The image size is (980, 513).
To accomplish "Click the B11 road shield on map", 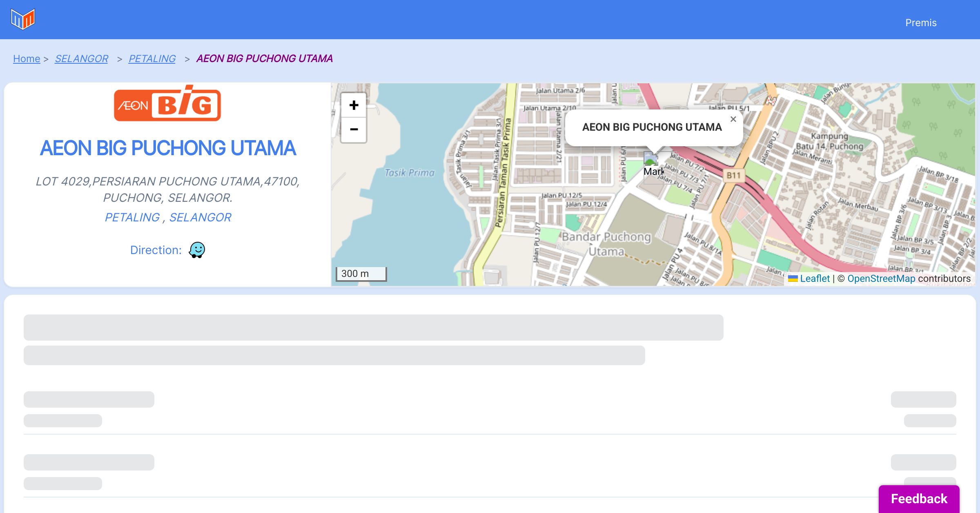I will point(733,176).
